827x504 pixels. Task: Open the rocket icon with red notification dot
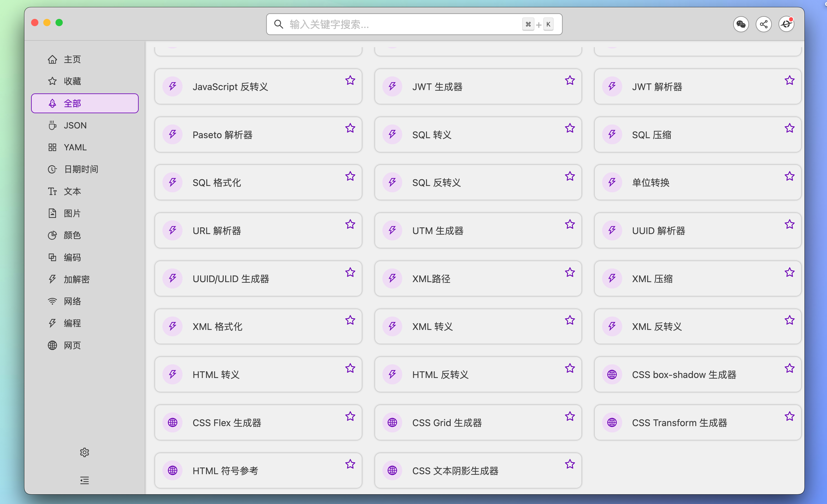[786, 24]
